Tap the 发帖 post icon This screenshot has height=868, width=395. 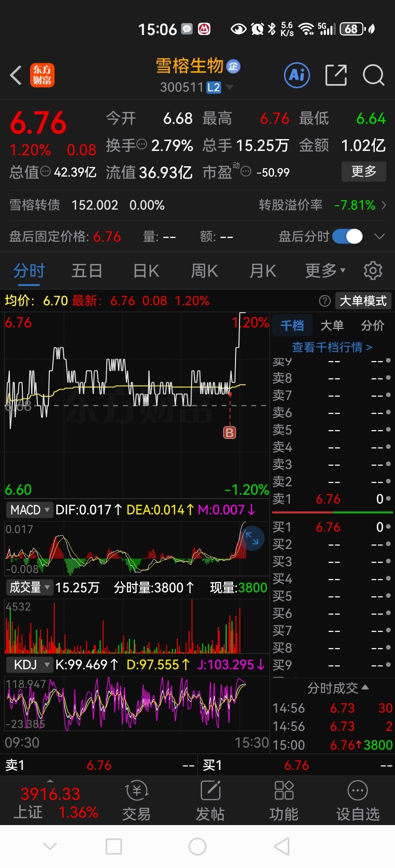[210, 802]
